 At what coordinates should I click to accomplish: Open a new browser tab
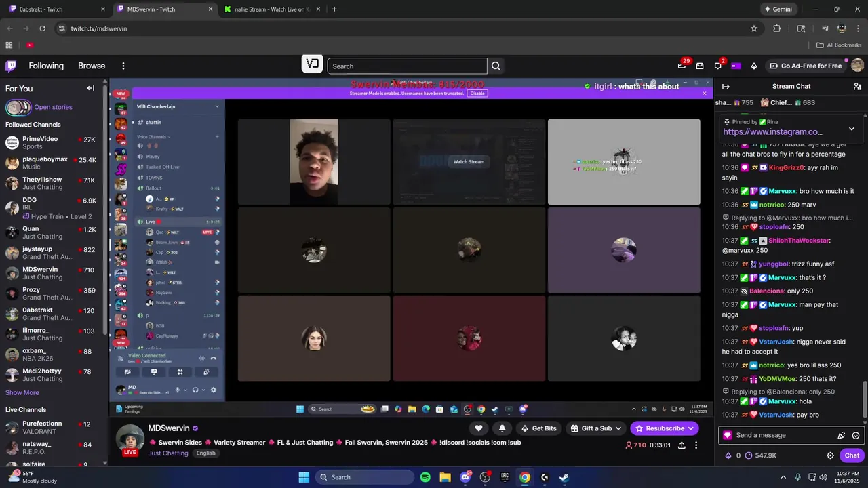pyautogui.click(x=334, y=9)
